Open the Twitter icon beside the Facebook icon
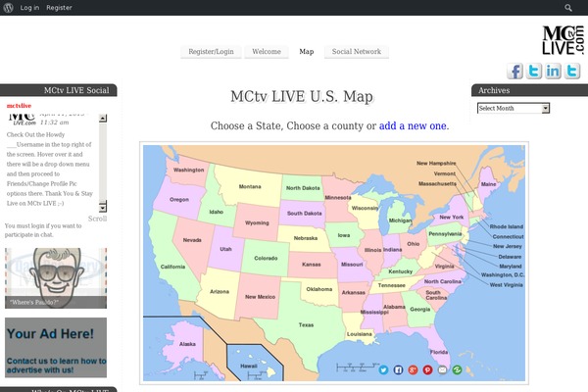This screenshot has height=392, width=588. [534, 71]
